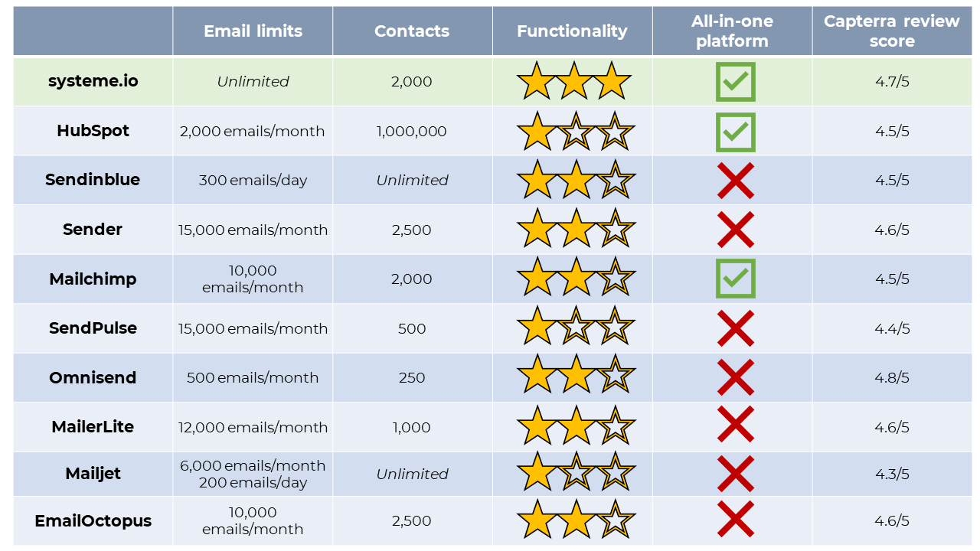Click the green checkmark in Mailchimp row
Screen dimensions: 980x551
click(x=735, y=279)
